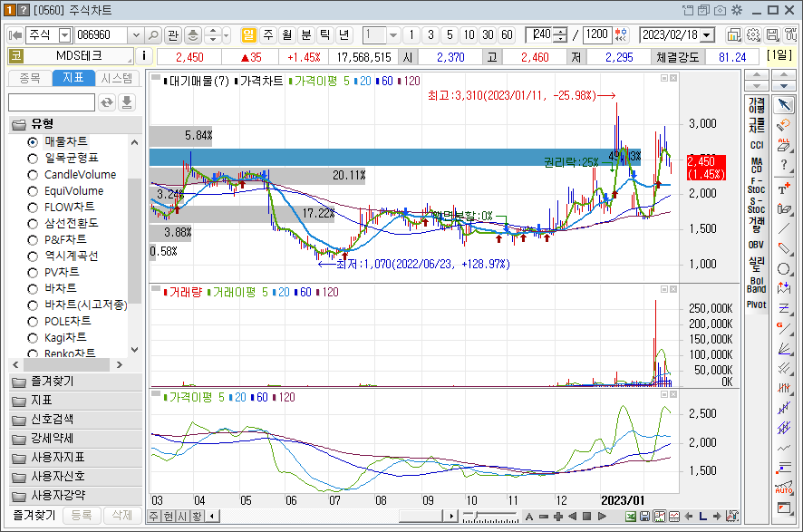Select the CandleVolume radio option

[33, 175]
